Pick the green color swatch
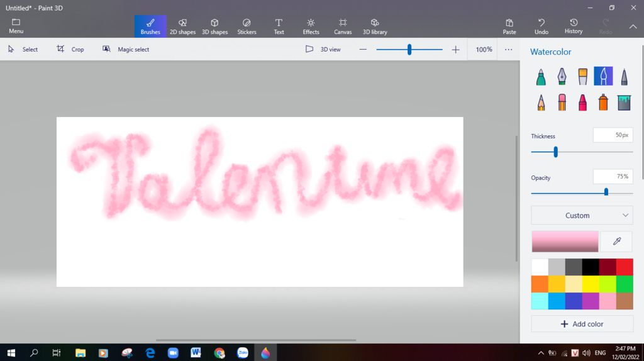Viewport: 644px width, 361px height. 625,284
